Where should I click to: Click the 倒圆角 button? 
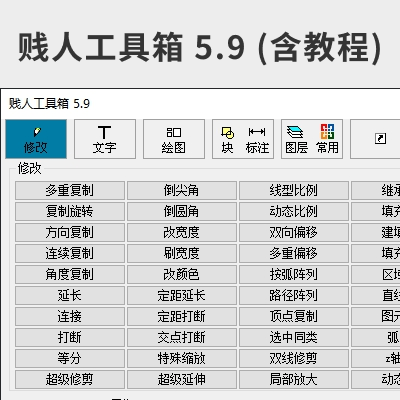click(x=182, y=211)
